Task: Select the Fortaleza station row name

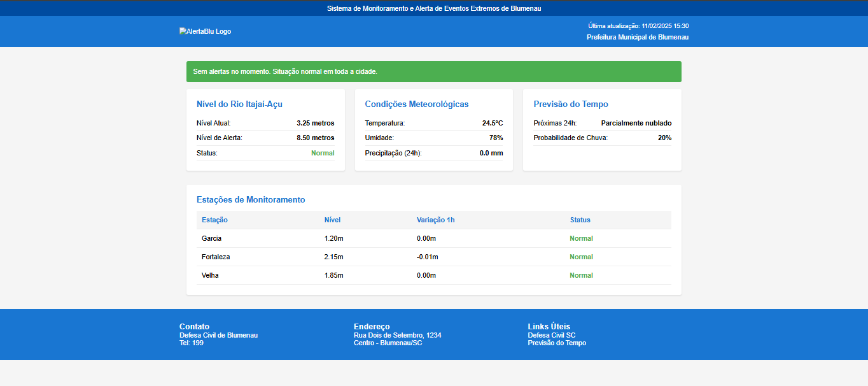Action: [x=216, y=257]
